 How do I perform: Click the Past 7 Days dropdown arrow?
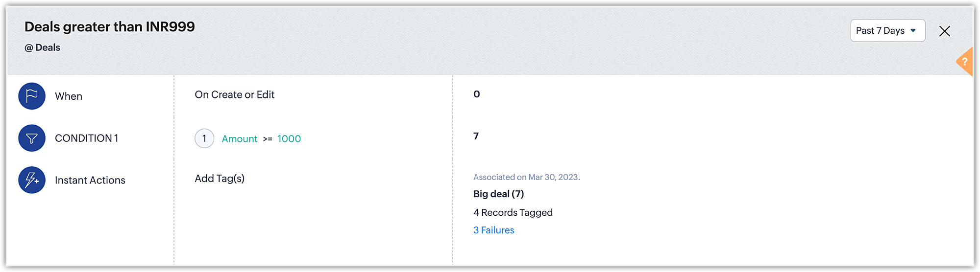913,31
